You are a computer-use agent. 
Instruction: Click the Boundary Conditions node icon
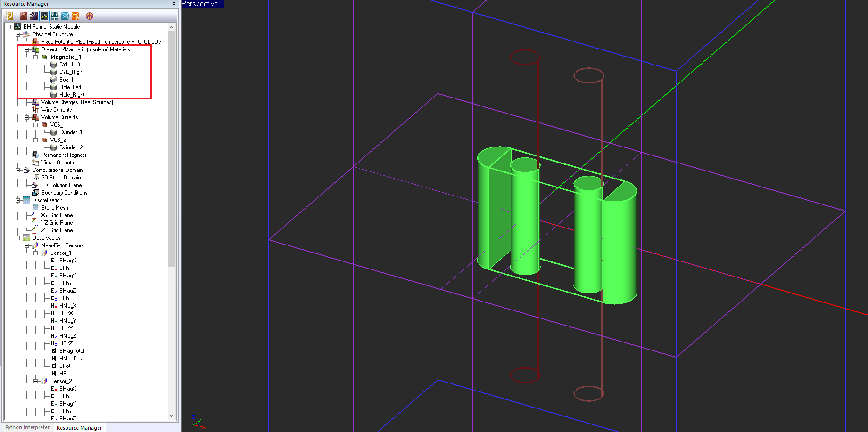(x=35, y=193)
